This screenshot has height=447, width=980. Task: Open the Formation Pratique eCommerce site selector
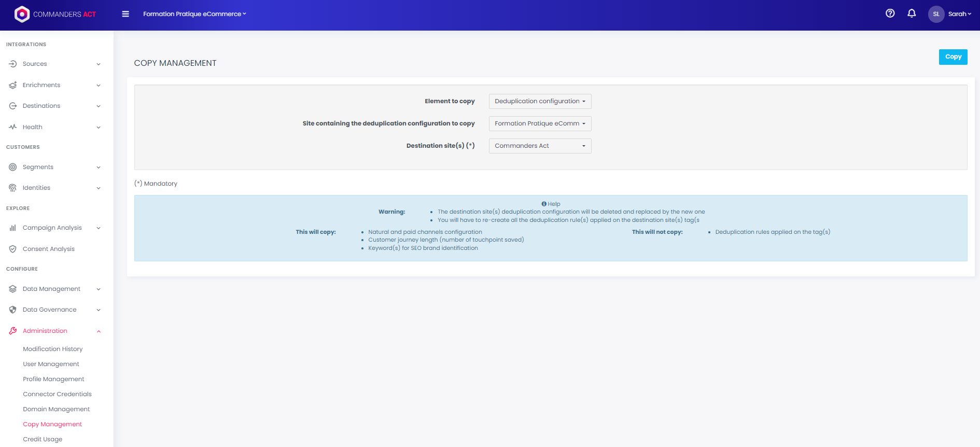tap(194, 14)
